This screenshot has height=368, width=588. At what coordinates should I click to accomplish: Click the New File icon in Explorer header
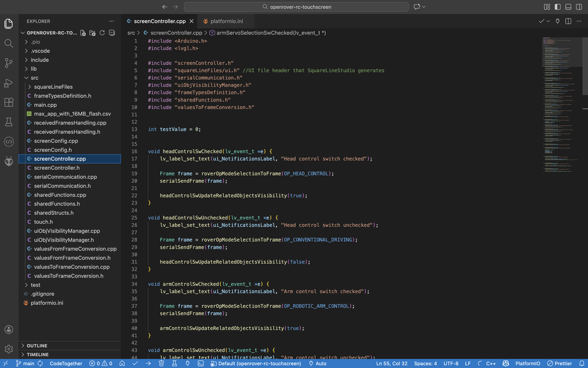coord(83,33)
